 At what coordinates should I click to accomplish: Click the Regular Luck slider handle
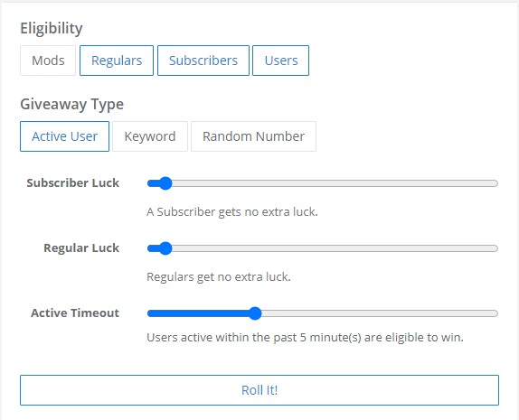165,248
